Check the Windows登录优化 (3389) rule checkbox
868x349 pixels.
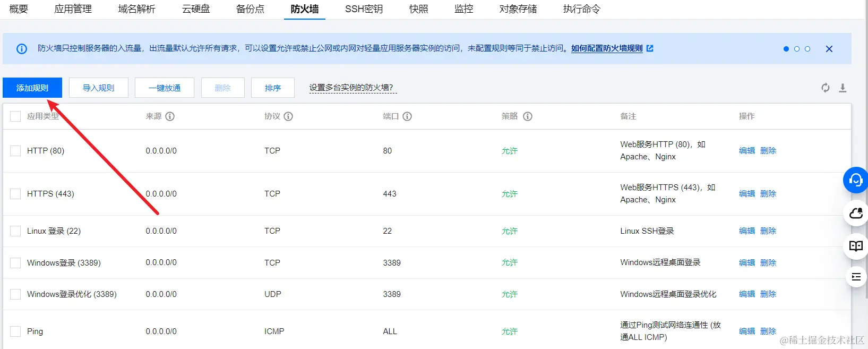pyautogui.click(x=15, y=294)
